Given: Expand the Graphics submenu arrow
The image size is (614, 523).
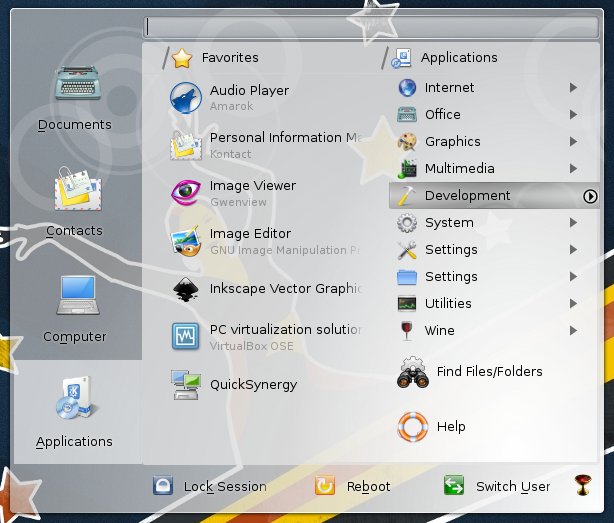Looking at the screenshot, I should (573, 142).
